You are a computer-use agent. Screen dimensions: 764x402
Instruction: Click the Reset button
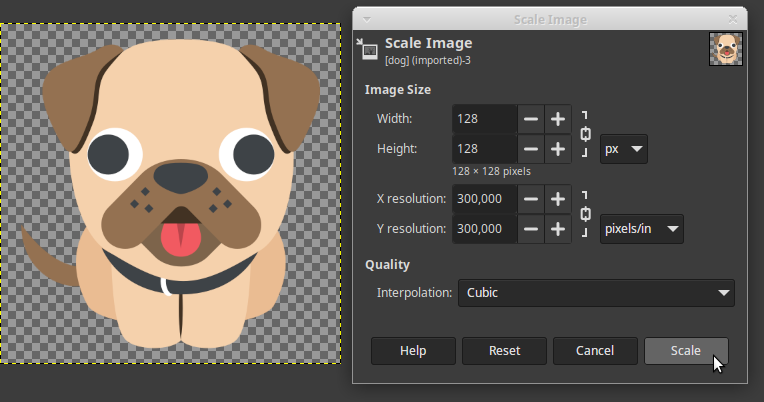504,351
